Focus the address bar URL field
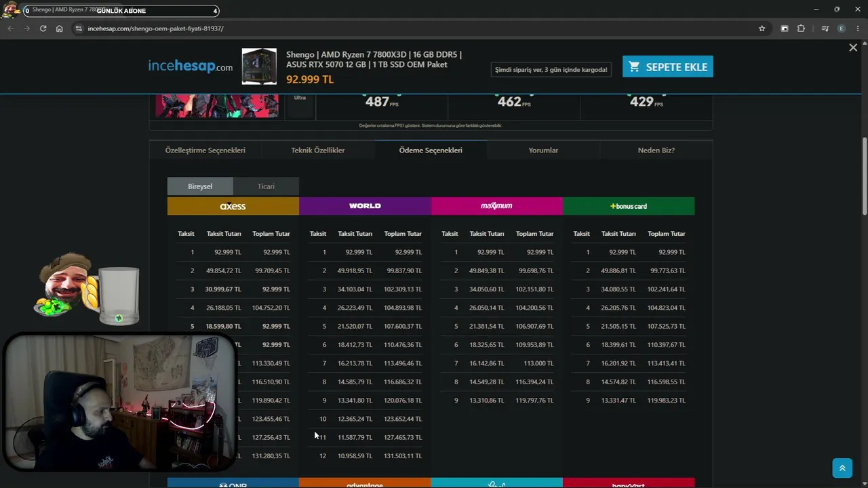Image resolution: width=868 pixels, height=488 pixels. coord(414,28)
